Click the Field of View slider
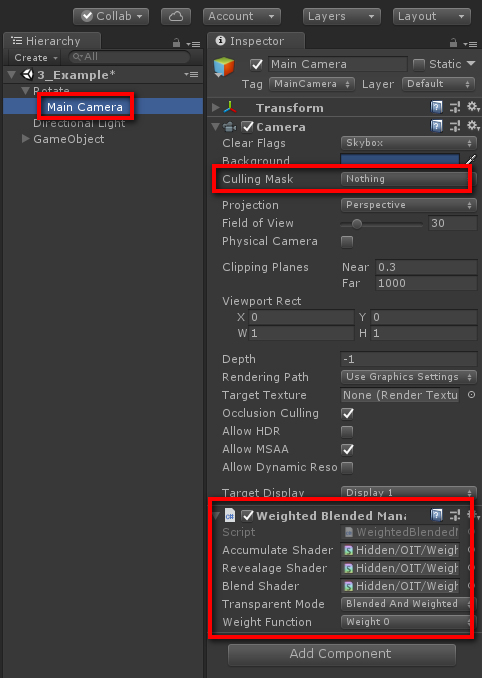This screenshot has height=678, width=482. (381, 224)
